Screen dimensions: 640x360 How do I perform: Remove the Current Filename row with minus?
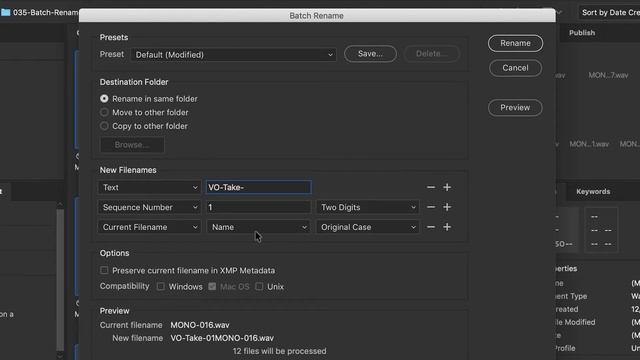click(431, 227)
